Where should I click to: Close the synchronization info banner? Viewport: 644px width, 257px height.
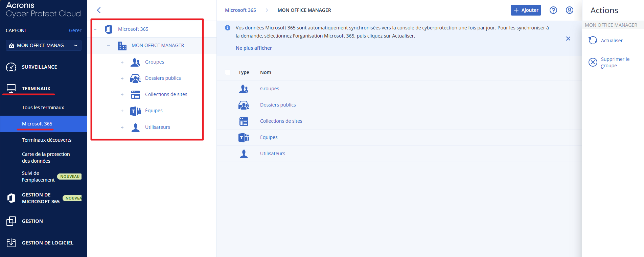click(x=568, y=39)
